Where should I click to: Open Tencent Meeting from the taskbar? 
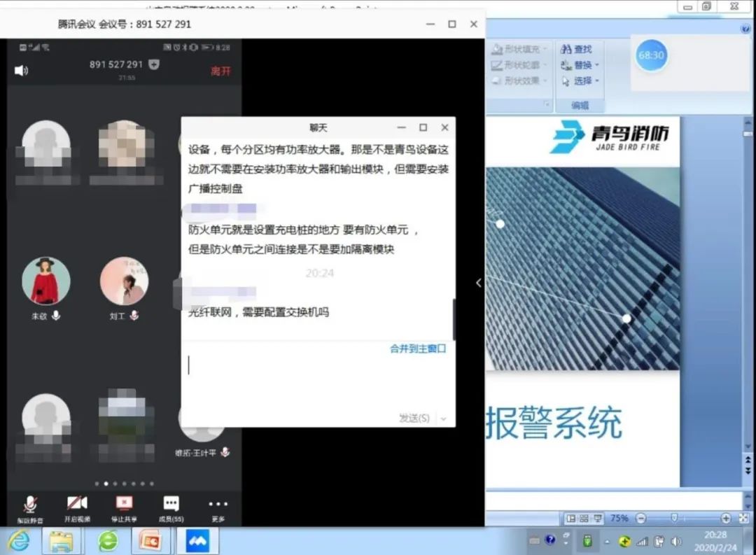point(198,541)
